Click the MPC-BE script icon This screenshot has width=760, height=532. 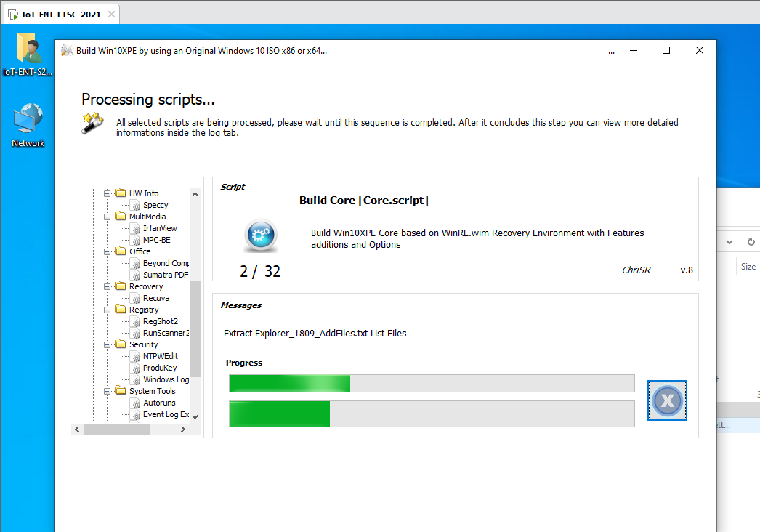coord(136,241)
